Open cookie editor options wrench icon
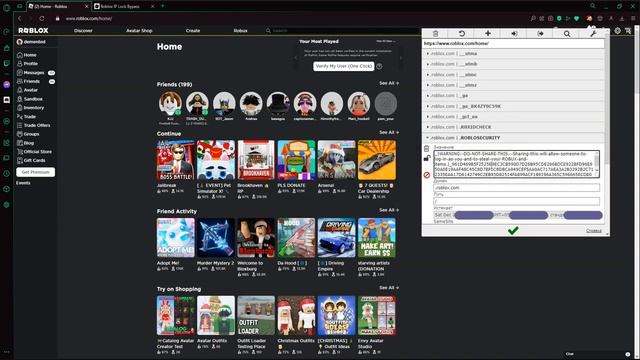 (x=593, y=34)
